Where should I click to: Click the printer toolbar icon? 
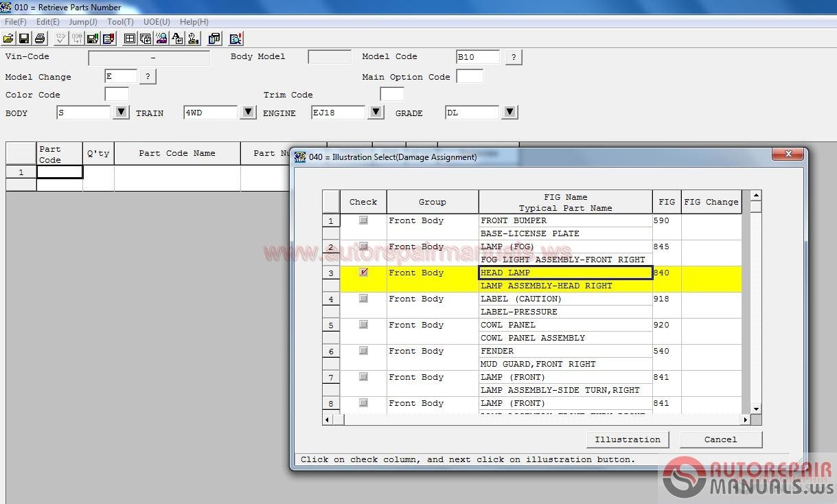(x=40, y=38)
